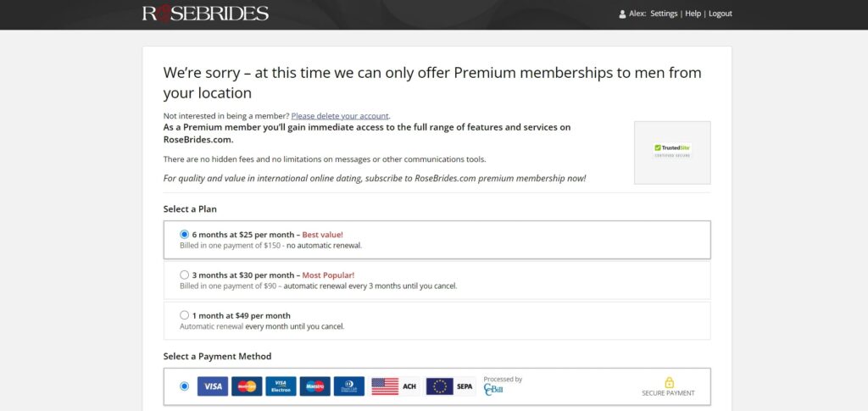Viewport: 868px width, 411px height.
Task: Choose the 3 months at $30 plan
Action: [x=185, y=275]
